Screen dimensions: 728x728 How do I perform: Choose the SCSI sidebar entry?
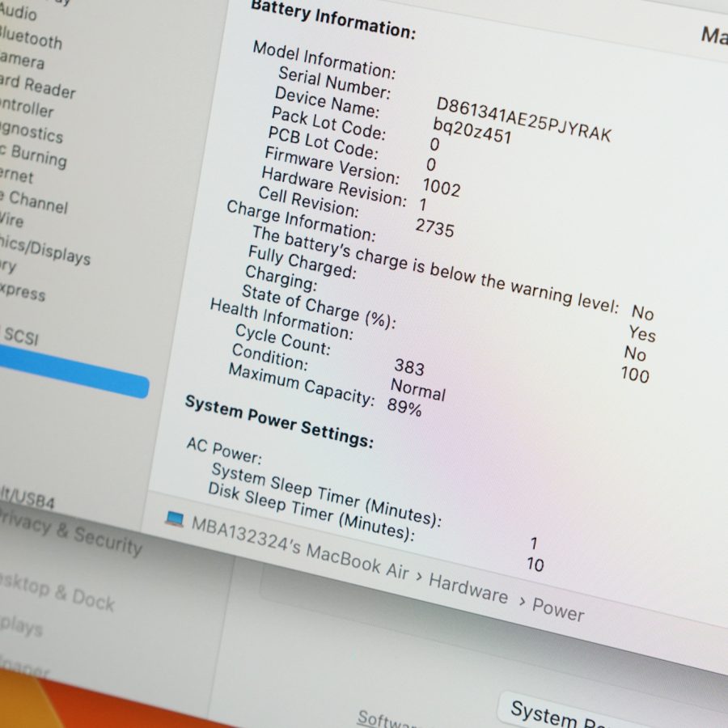[x=21, y=336]
